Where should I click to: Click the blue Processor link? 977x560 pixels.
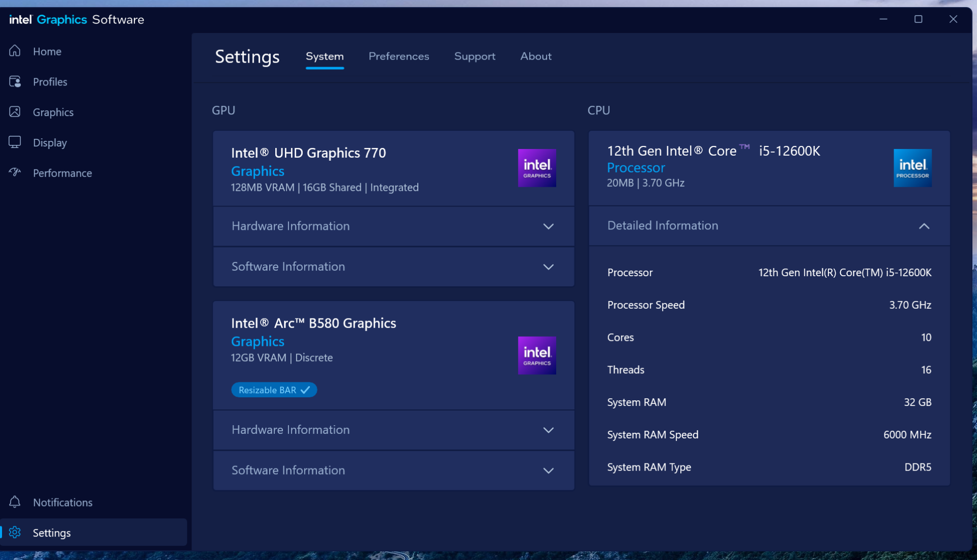pos(636,167)
